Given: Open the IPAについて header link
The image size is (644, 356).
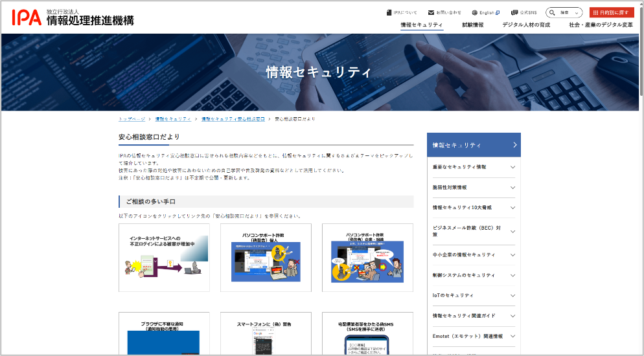Looking at the screenshot, I should point(402,13).
